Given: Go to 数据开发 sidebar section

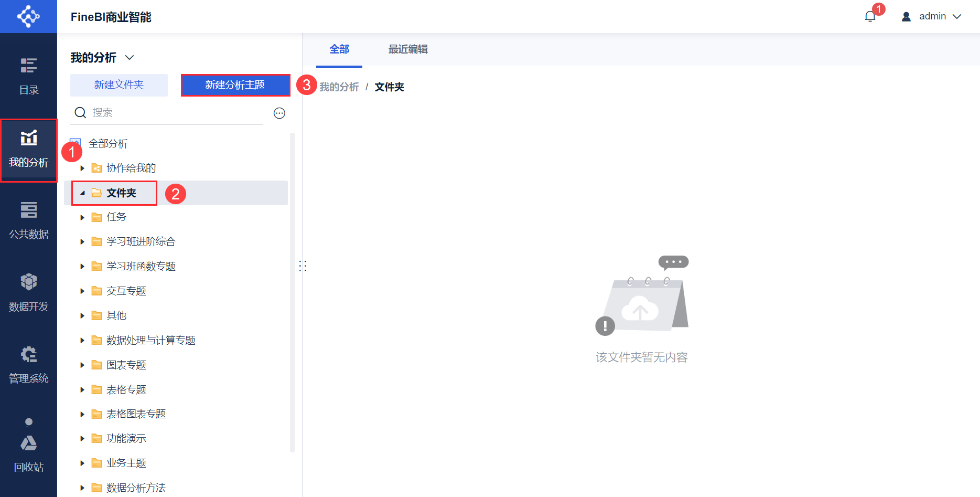Looking at the screenshot, I should [28, 293].
